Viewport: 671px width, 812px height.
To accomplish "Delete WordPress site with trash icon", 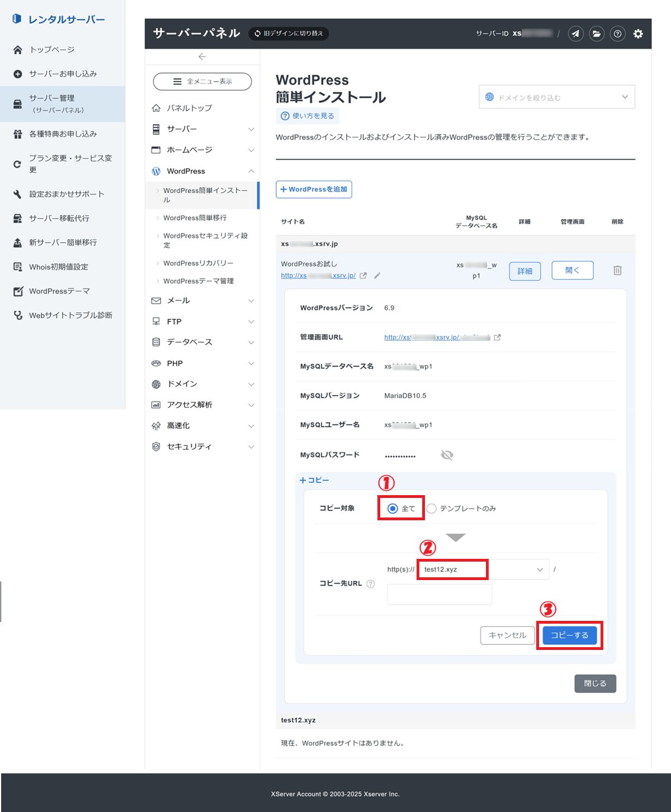I will (x=617, y=270).
